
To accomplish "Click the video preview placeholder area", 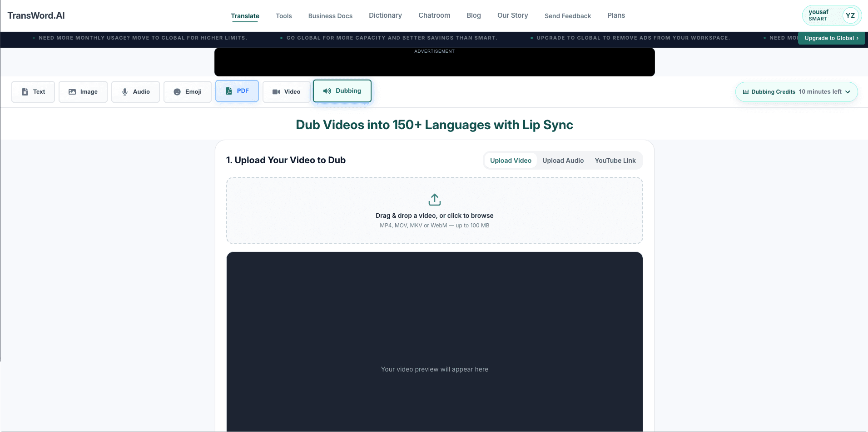I will coord(435,342).
